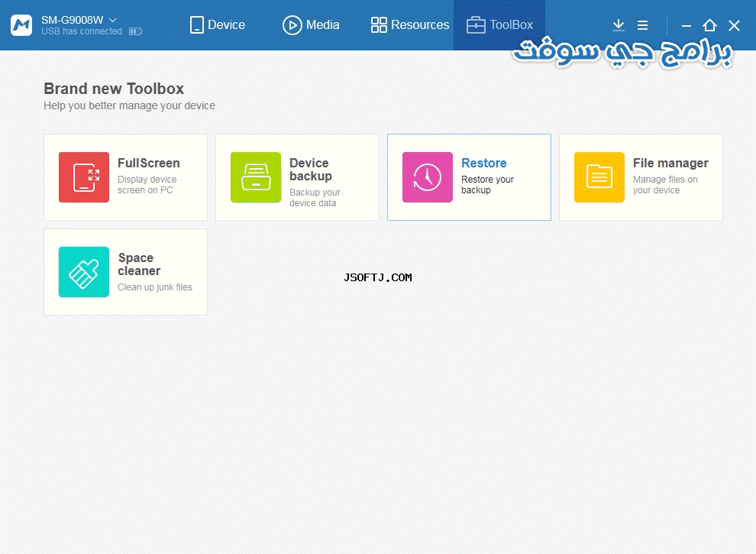Screen dimensions: 756x554
Task: Open Space cleaner title
Action: click(139, 264)
